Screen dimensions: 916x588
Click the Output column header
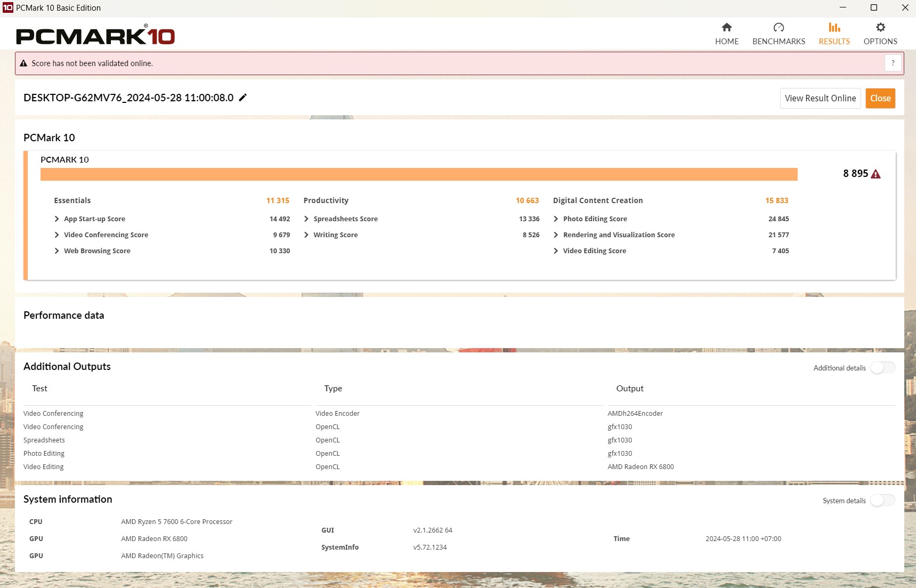tap(630, 389)
